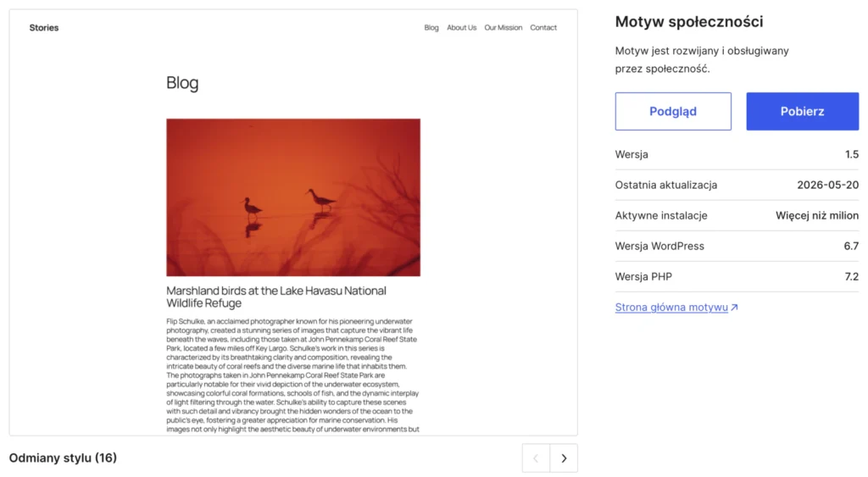The image size is (868, 477).
Task: Click the Blog nav item in preview
Action: tap(431, 28)
